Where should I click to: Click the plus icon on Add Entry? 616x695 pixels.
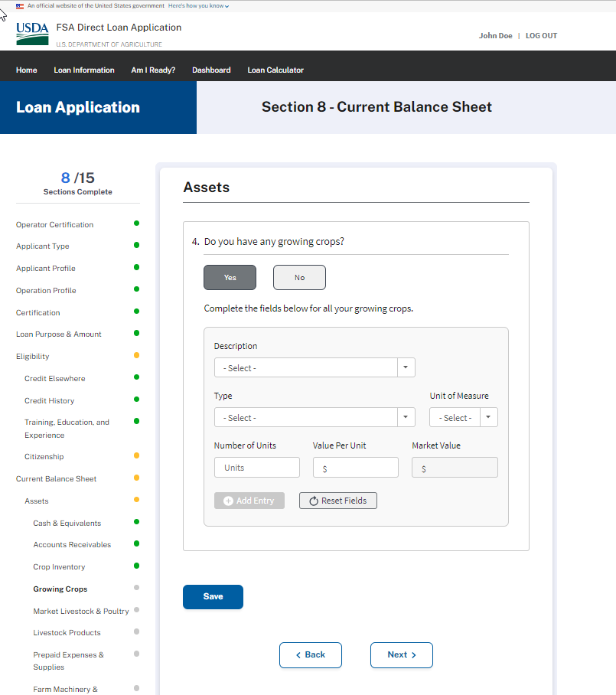tap(228, 501)
